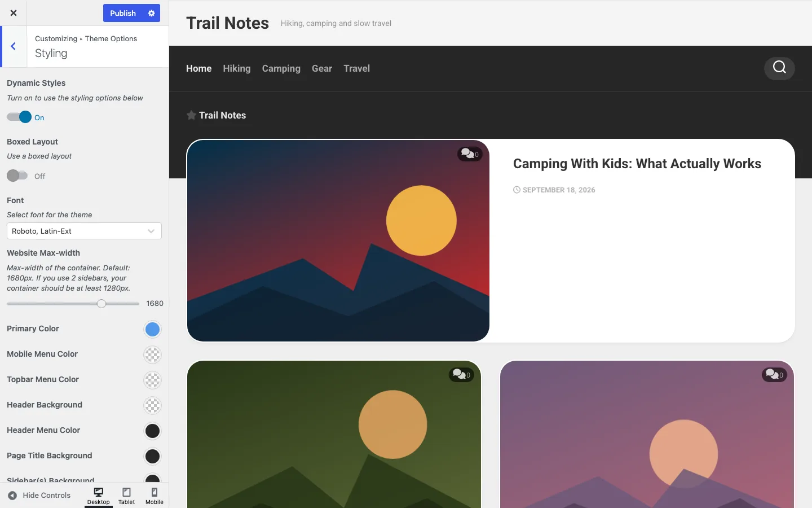The width and height of the screenshot is (812, 508).
Task: Click the Publish button
Action: click(x=123, y=13)
